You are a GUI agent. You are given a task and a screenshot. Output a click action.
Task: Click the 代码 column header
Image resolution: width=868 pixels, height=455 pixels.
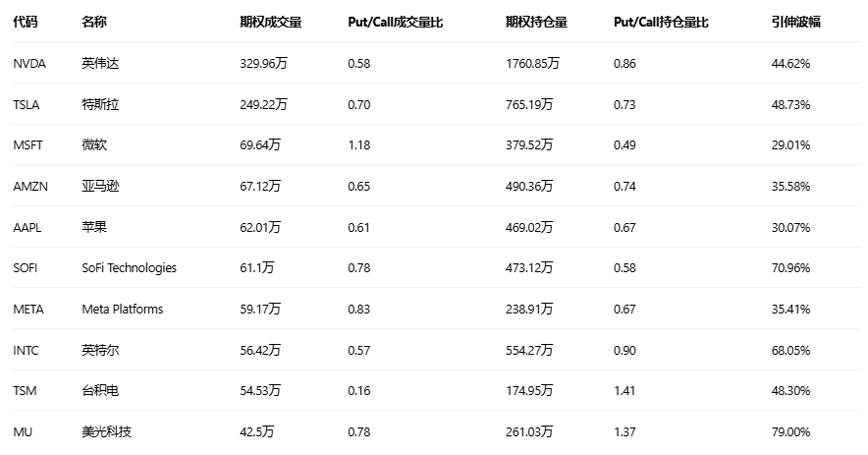tap(26, 22)
